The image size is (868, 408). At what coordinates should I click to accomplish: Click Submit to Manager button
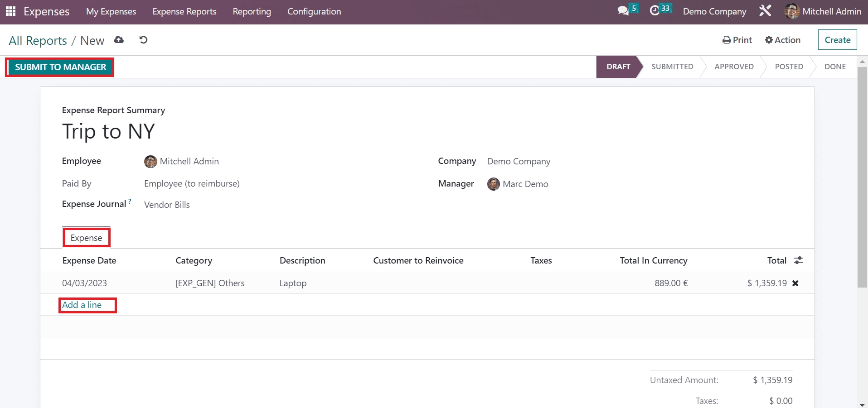[60, 67]
